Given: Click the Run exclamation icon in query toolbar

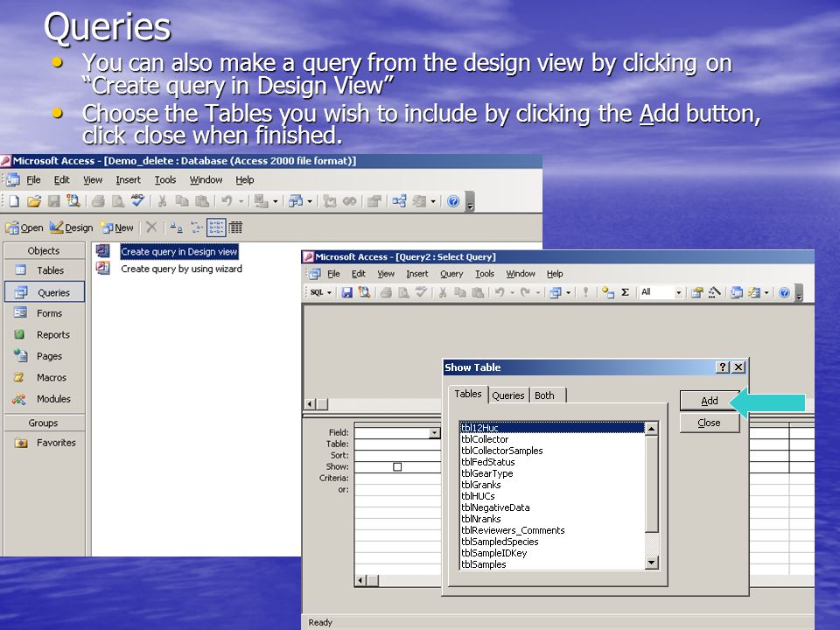Looking at the screenshot, I should point(585,292).
